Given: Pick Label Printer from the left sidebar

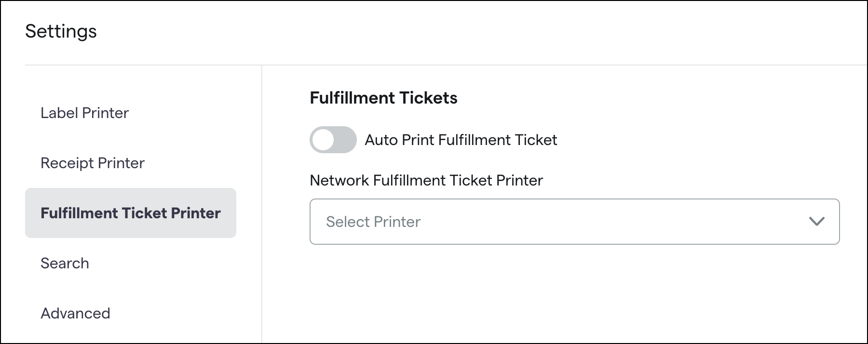Looking at the screenshot, I should pyautogui.click(x=85, y=113).
